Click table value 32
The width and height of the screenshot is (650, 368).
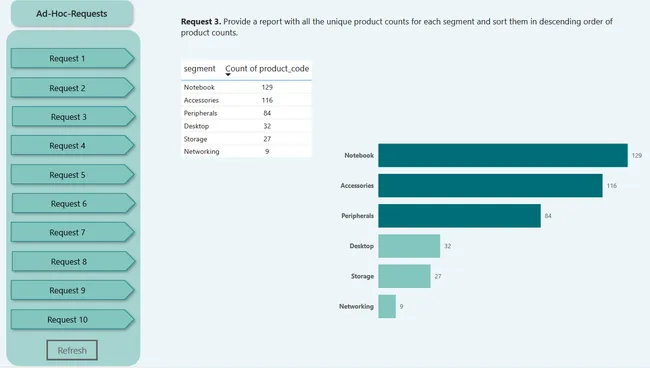coord(267,126)
